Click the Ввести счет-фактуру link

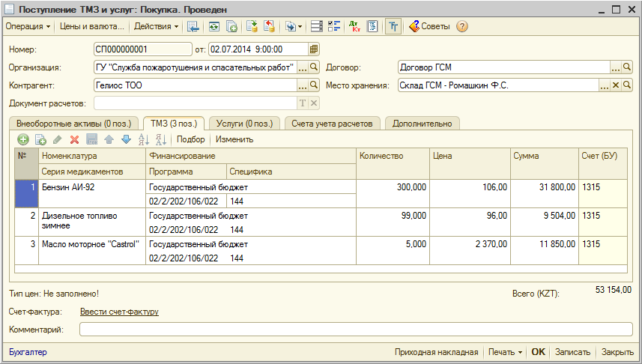[119, 312]
